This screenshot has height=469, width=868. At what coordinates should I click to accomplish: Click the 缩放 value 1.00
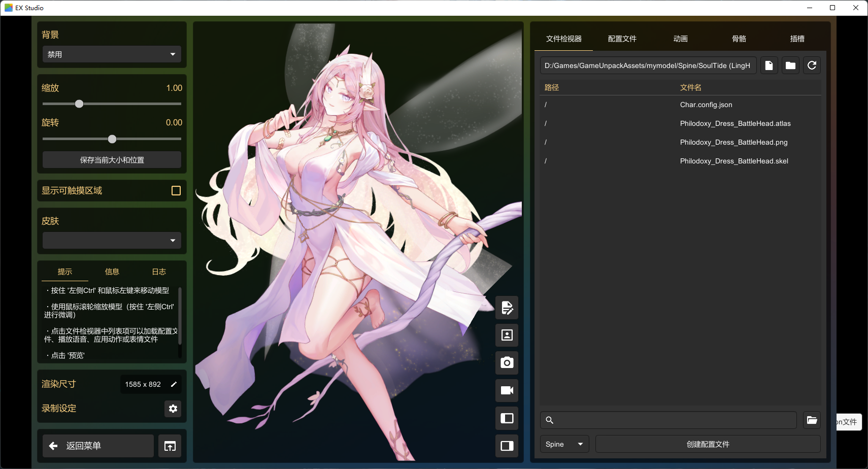pyautogui.click(x=174, y=88)
